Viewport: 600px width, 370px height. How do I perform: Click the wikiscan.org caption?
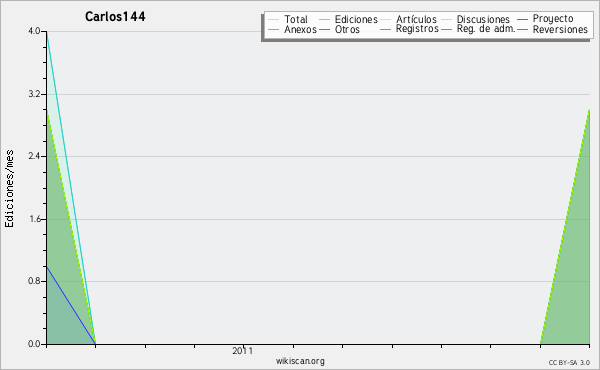[300, 361]
